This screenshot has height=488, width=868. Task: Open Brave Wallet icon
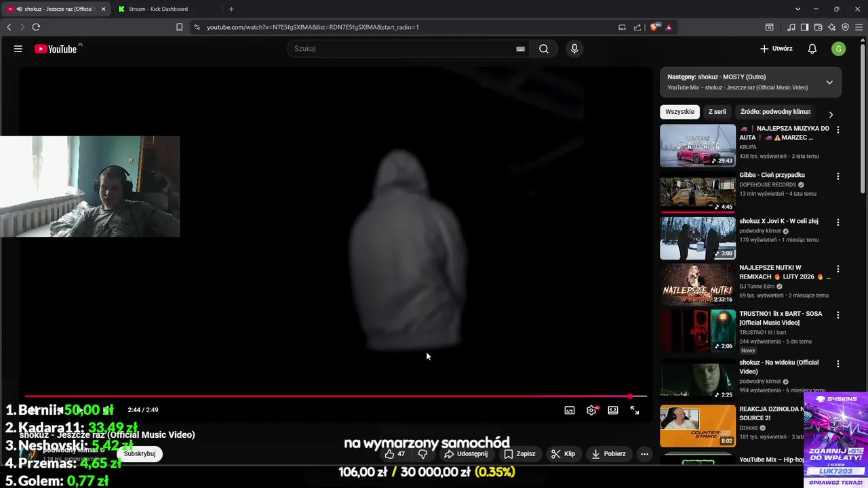(x=818, y=27)
